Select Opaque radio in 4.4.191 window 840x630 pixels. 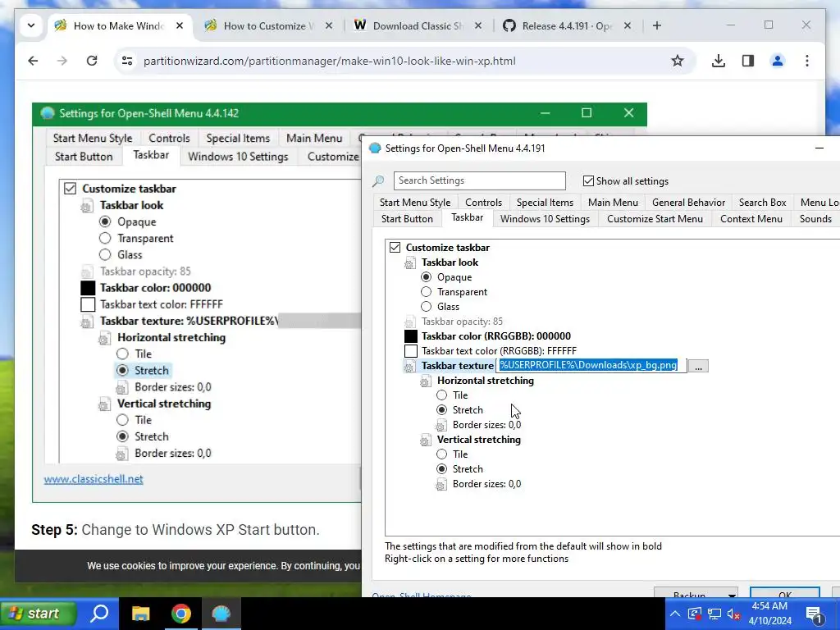point(426,277)
